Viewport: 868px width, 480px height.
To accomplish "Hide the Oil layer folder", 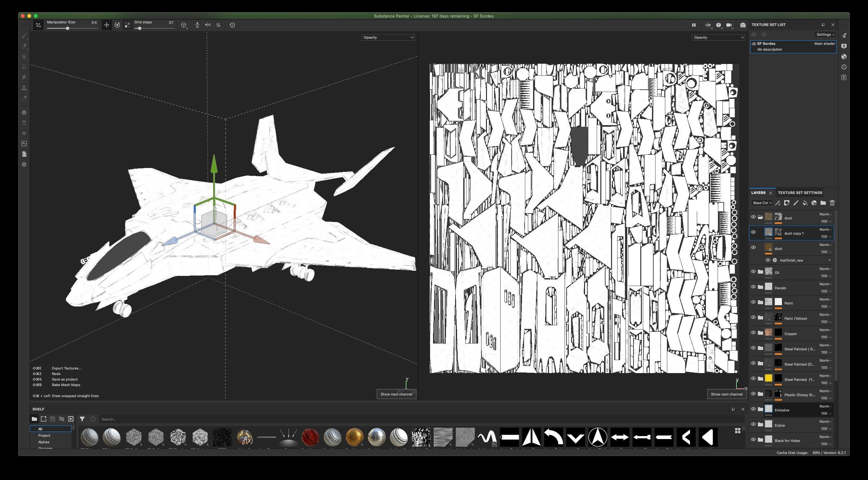I will pyautogui.click(x=753, y=272).
